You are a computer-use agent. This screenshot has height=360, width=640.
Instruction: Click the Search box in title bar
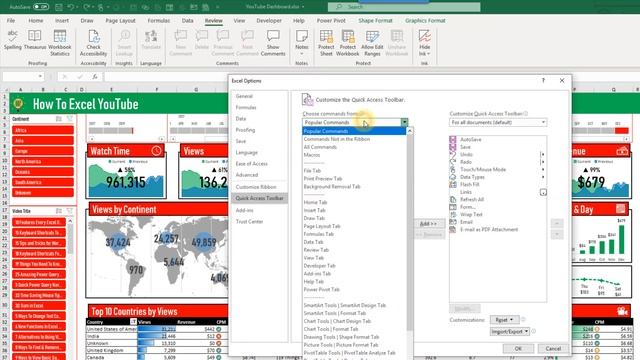pos(404,7)
